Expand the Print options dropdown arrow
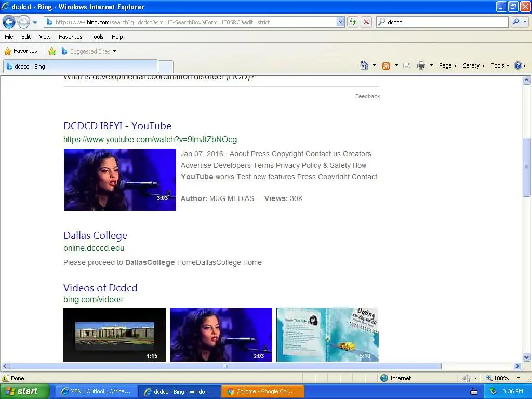Viewport: 532px width, 399px height. click(x=431, y=65)
